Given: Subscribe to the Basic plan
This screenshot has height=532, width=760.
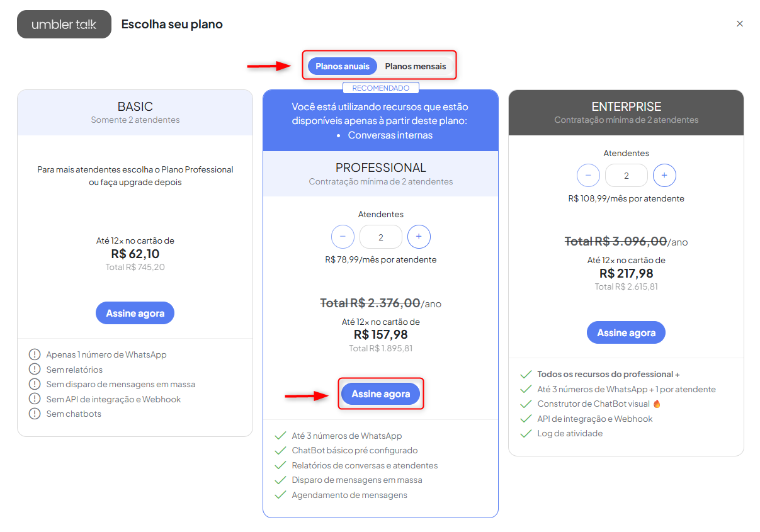Looking at the screenshot, I should point(135,313).
